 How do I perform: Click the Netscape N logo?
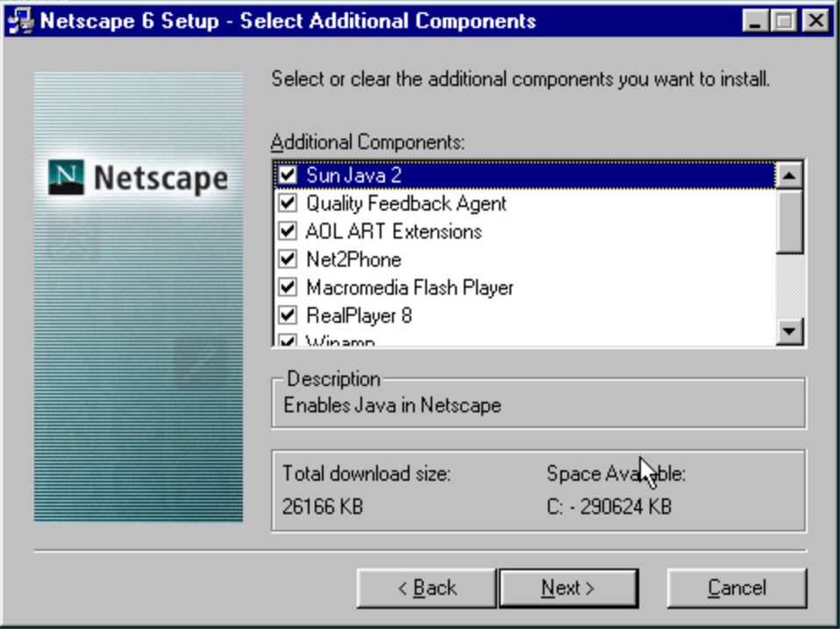(66, 177)
